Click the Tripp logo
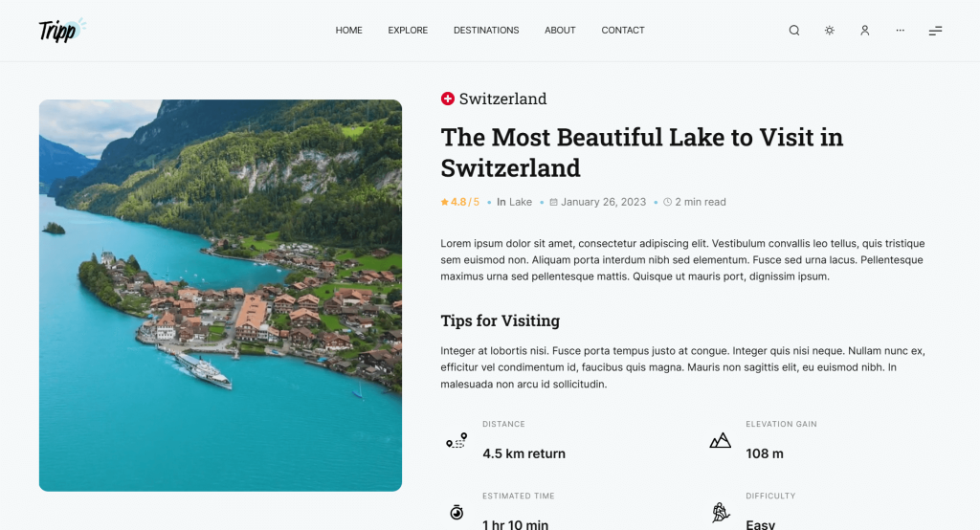 61,31
